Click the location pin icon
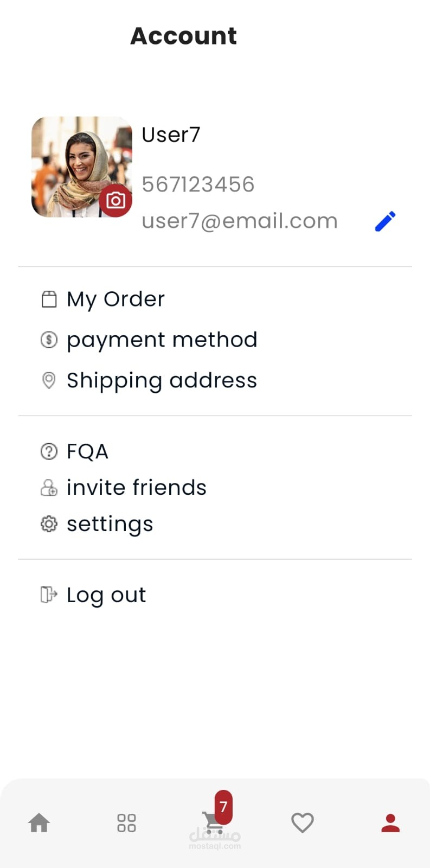The width and height of the screenshot is (430, 868). click(x=49, y=380)
